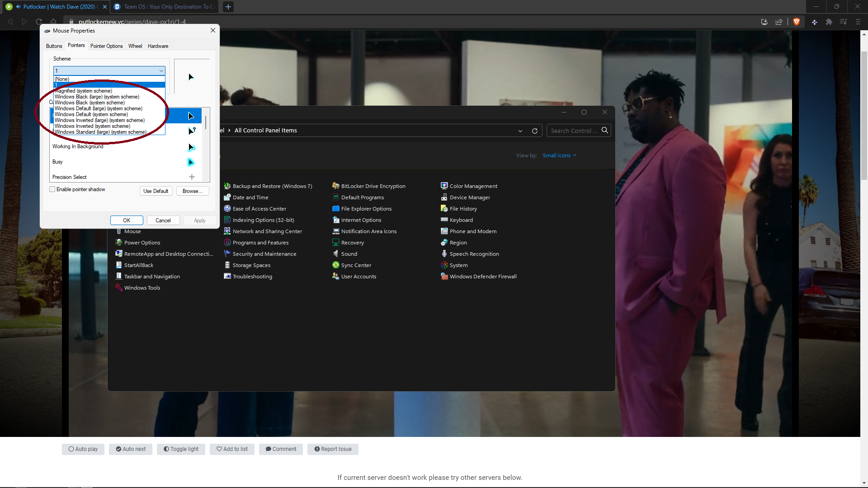
Task: Toggle Auto play option
Action: pyautogui.click(x=83, y=449)
